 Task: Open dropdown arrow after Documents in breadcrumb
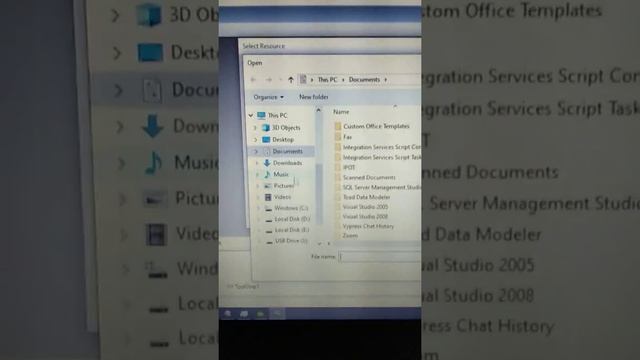pyautogui.click(x=385, y=80)
